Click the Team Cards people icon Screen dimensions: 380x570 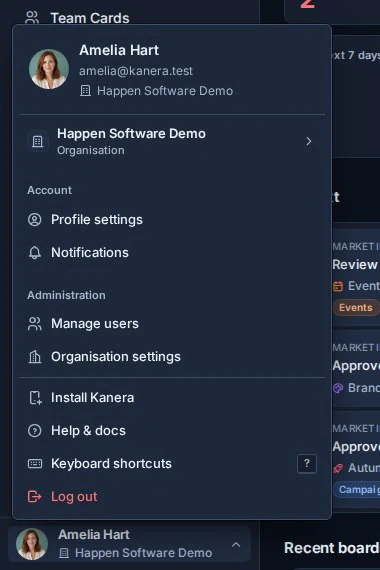32,17
